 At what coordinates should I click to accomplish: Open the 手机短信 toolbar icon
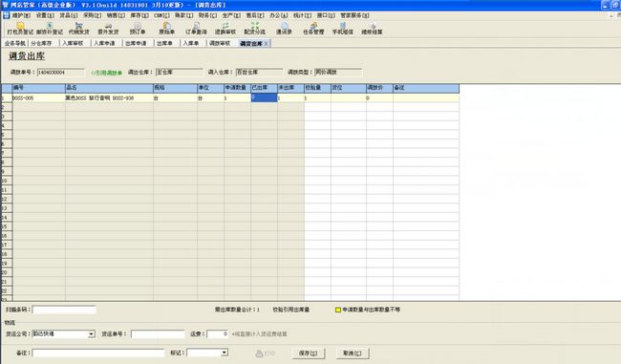tap(343, 28)
